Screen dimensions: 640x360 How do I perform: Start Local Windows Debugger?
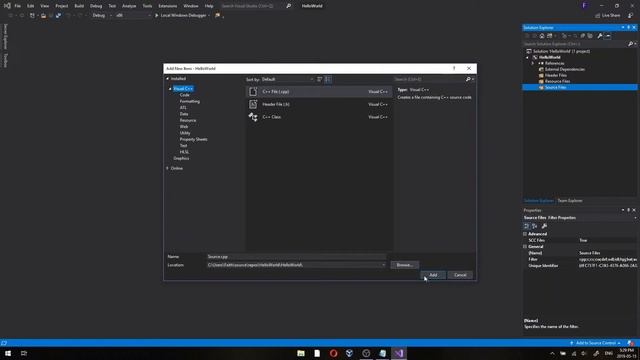pyautogui.click(x=182, y=16)
